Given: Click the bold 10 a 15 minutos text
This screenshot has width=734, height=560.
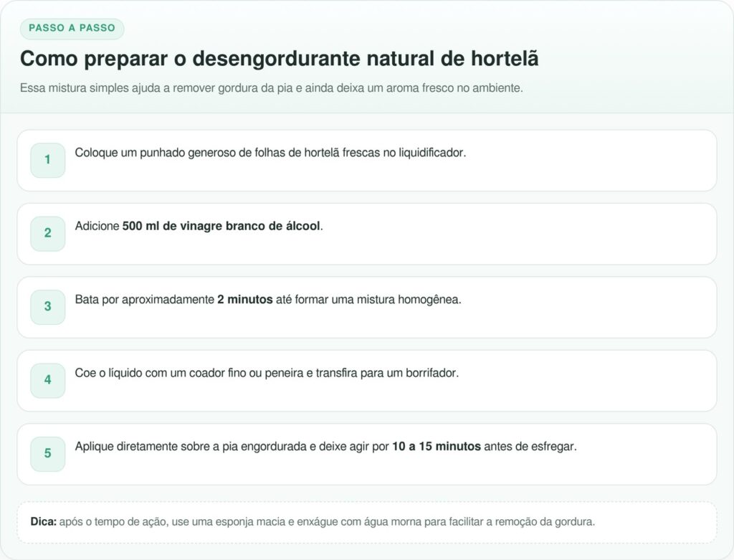Looking at the screenshot, I should coord(437,445).
